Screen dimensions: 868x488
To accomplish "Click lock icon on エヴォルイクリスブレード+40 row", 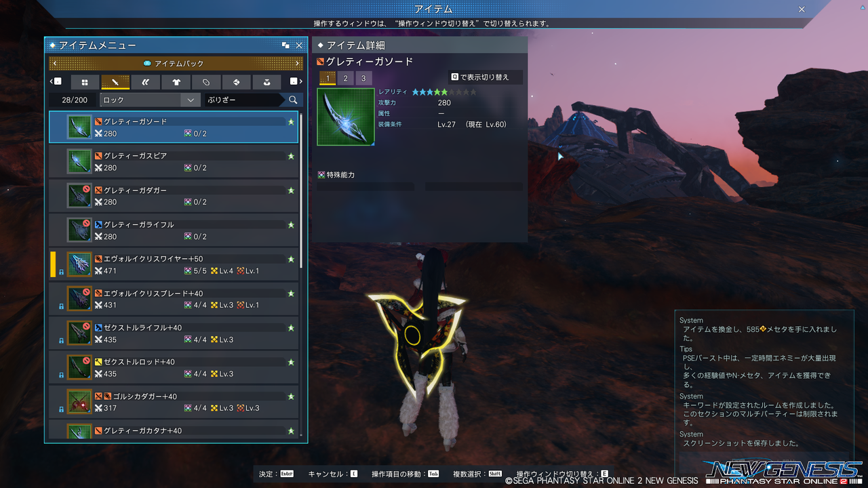I will [62, 306].
